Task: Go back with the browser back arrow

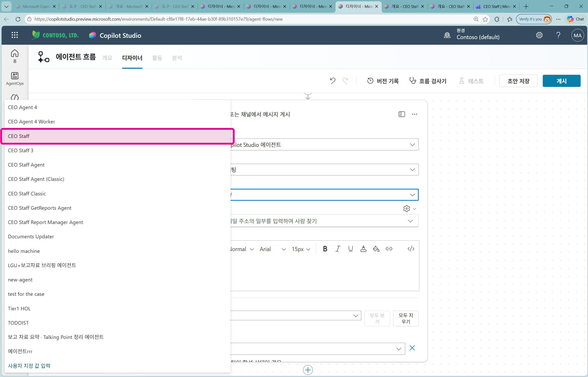Action: [x=7, y=19]
